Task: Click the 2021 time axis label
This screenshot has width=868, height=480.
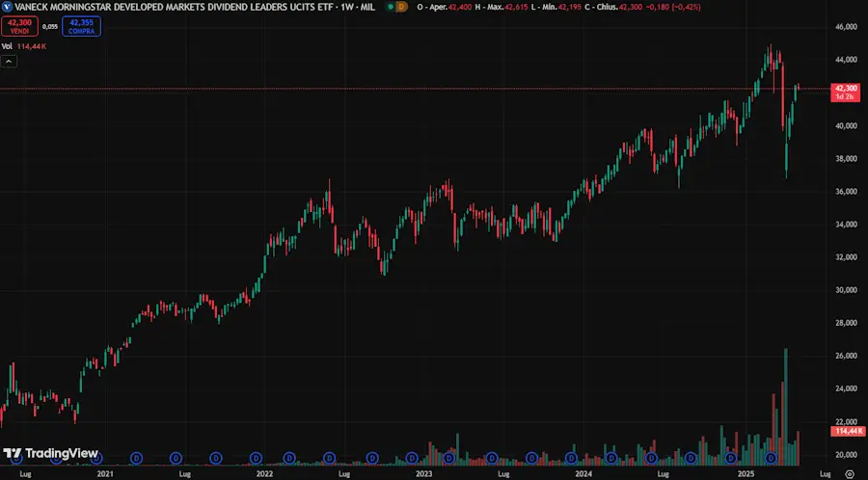Action: [105, 474]
